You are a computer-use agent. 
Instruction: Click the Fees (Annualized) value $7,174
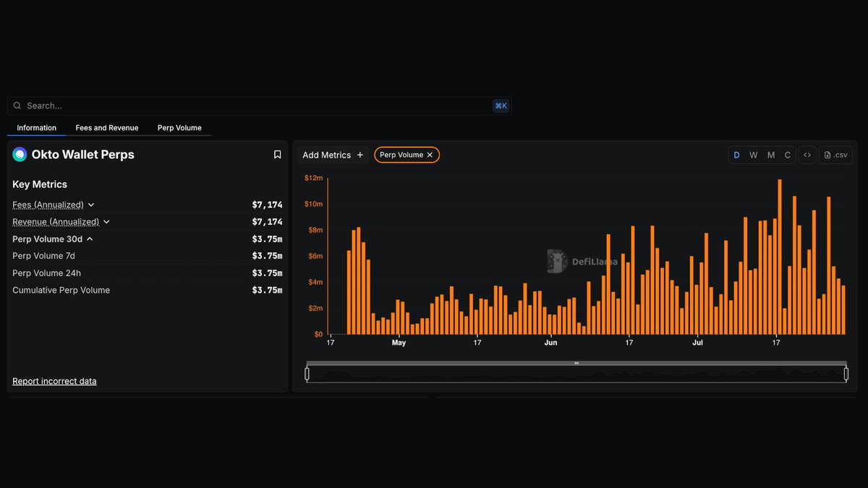pyautogui.click(x=267, y=205)
